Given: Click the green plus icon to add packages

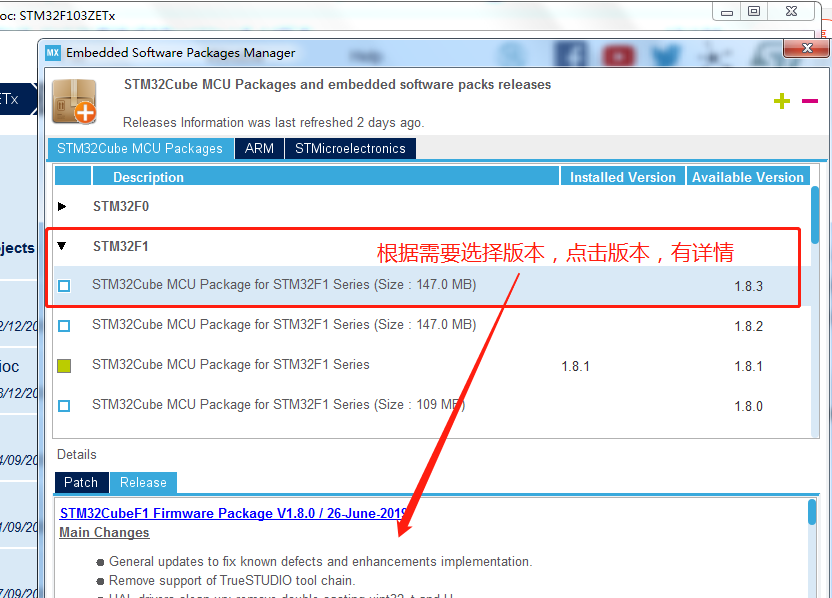Looking at the screenshot, I should click(781, 100).
